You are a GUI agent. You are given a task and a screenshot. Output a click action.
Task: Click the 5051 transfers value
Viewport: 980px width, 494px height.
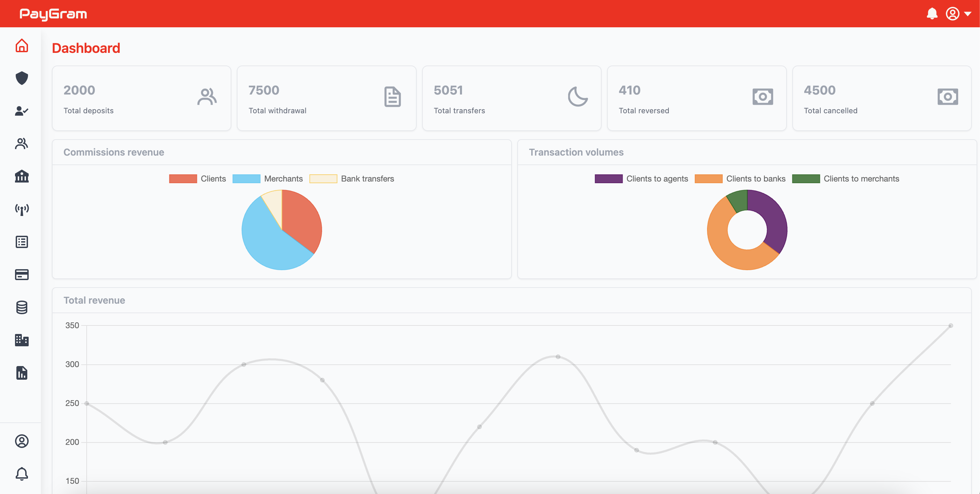(448, 90)
